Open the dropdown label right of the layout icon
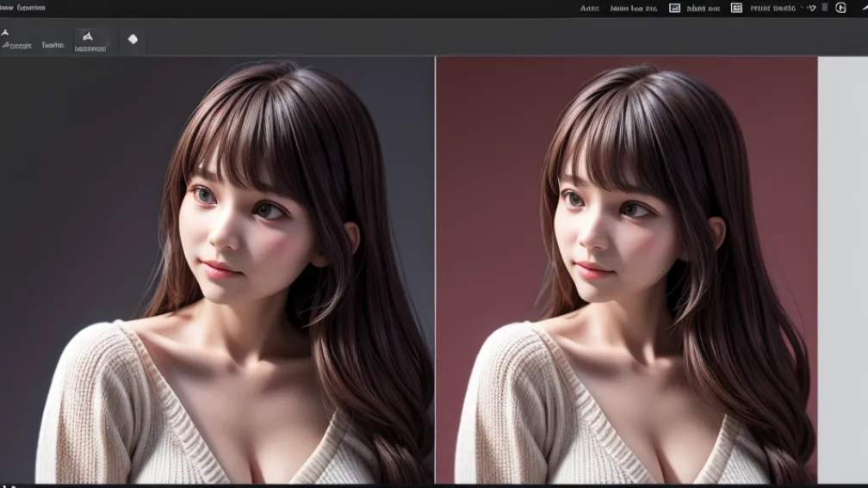Image resolution: width=868 pixels, height=488 pixels. tap(772, 9)
